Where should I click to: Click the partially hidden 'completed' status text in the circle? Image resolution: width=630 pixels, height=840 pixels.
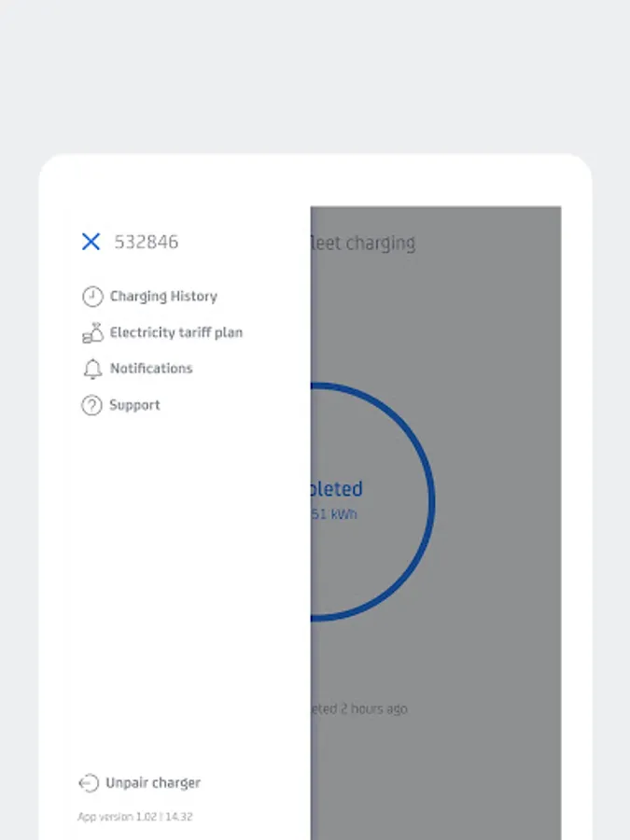[337, 488]
